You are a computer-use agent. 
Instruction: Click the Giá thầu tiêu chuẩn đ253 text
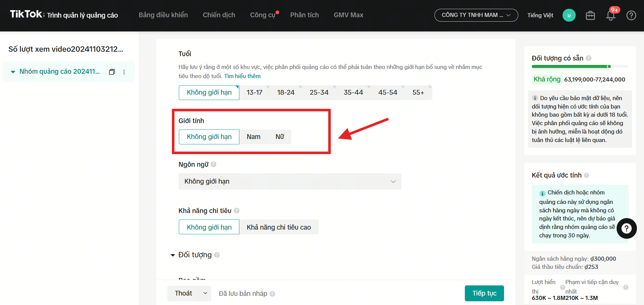[565, 267]
